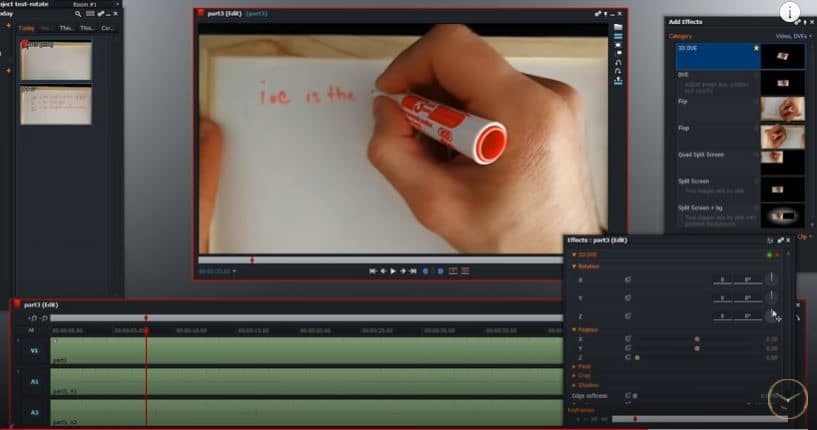
Task: Open the Cur... tab in bin panel
Action: 107,28
